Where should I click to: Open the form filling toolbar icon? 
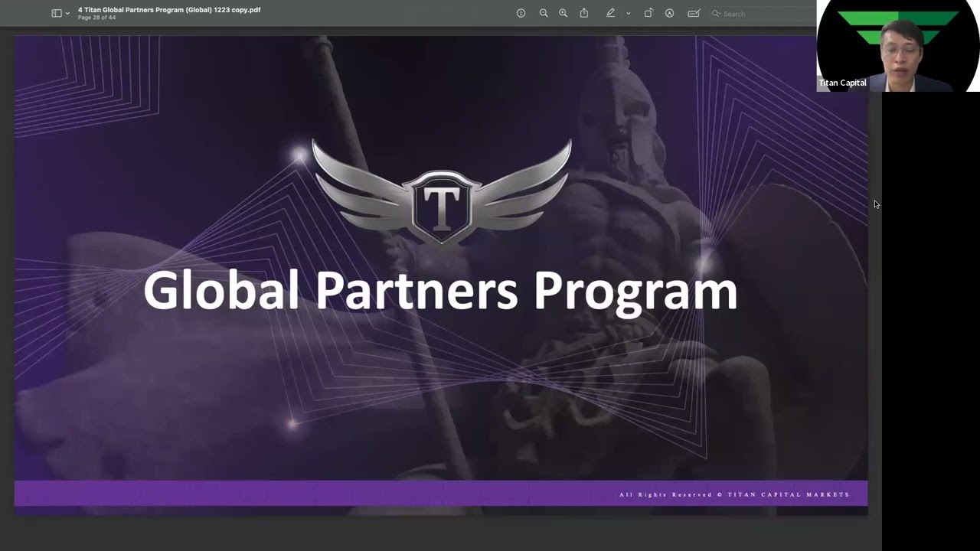pos(694,13)
